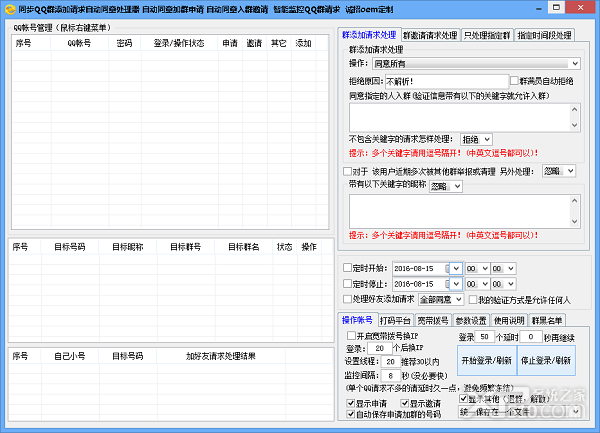Click up arrow in nickname keywords box

click(574, 200)
